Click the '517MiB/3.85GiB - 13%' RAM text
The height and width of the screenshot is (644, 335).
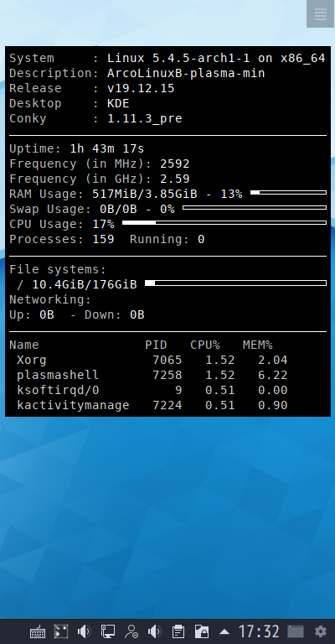coord(167,194)
